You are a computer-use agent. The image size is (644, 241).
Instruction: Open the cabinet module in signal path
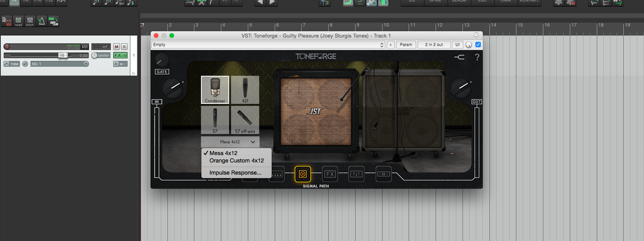(303, 174)
